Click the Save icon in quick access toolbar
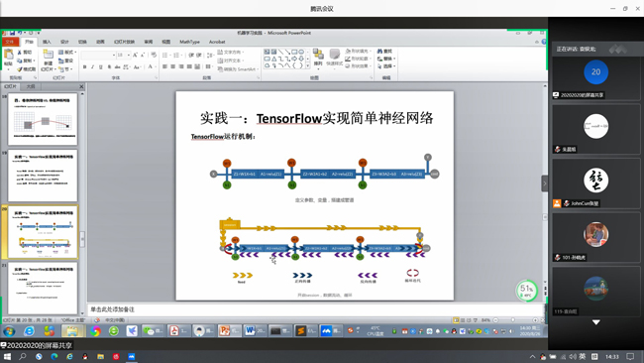 [x=12, y=33]
